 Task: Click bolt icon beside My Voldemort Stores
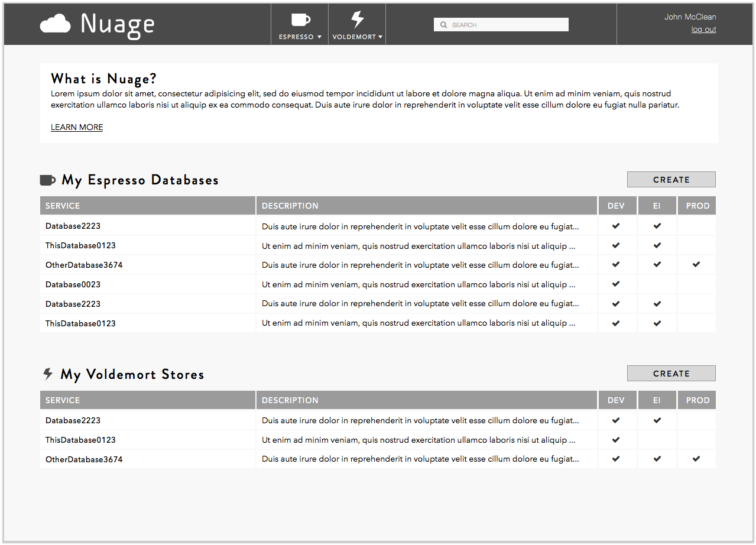(x=48, y=374)
